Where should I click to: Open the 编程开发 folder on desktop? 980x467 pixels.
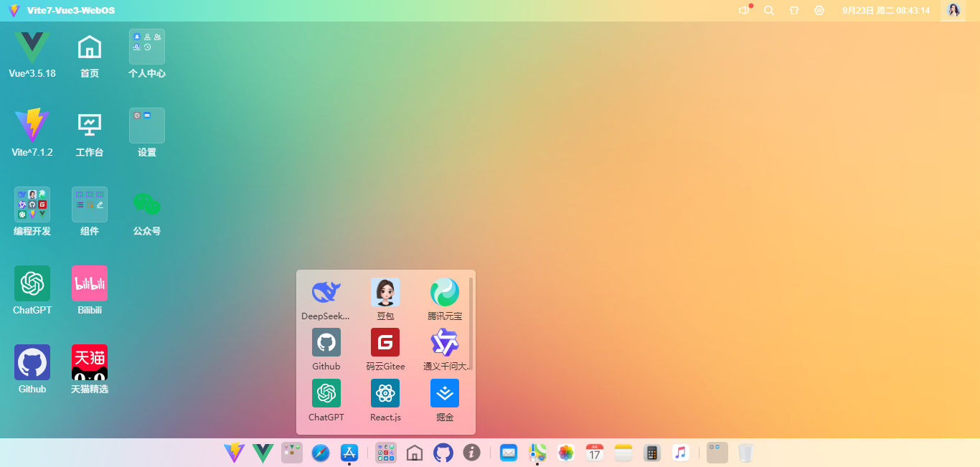(x=32, y=204)
